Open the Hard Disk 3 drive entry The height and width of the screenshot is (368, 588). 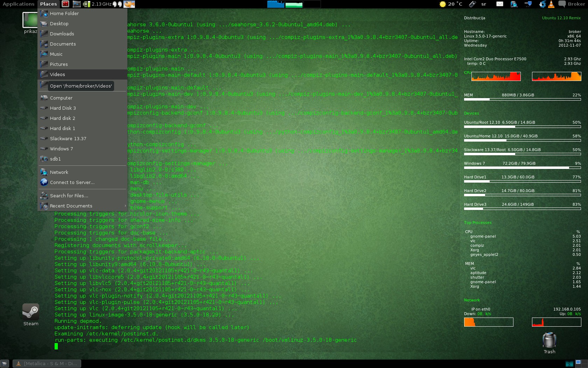click(x=82, y=108)
